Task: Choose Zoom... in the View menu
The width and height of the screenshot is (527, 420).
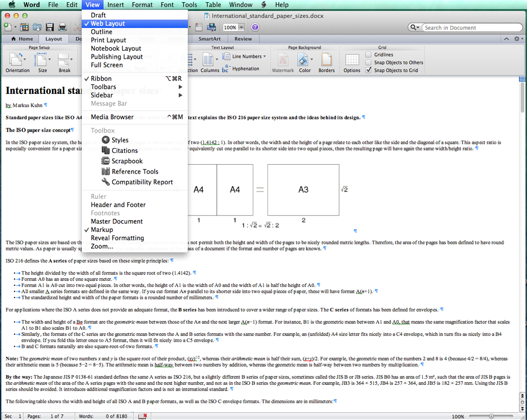Action: pyautogui.click(x=102, y=246)
